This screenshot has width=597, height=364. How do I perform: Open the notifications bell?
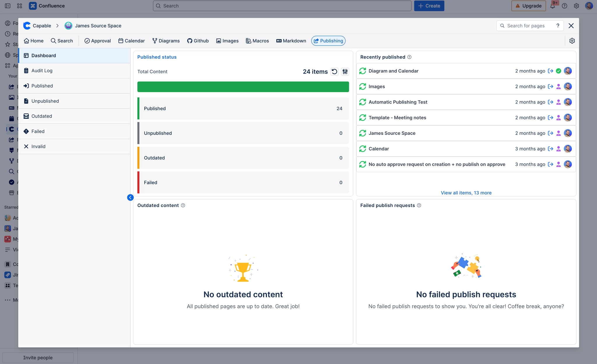point(553,6)
